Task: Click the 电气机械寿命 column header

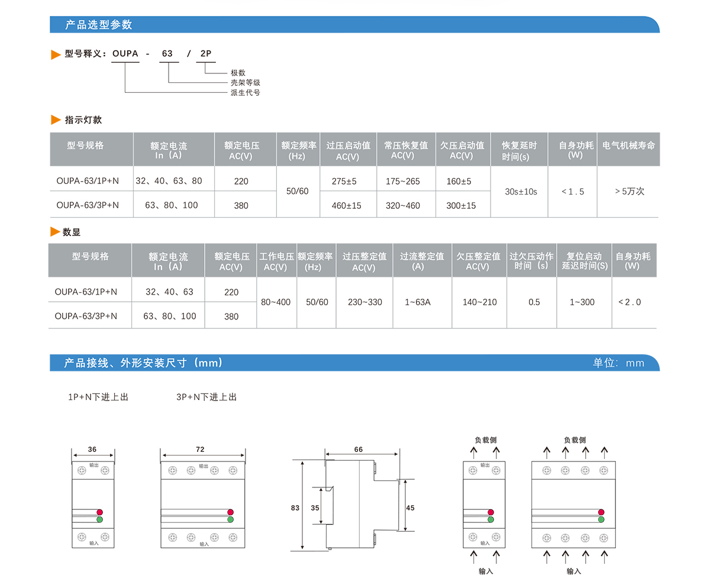Action: coord(628,146)
